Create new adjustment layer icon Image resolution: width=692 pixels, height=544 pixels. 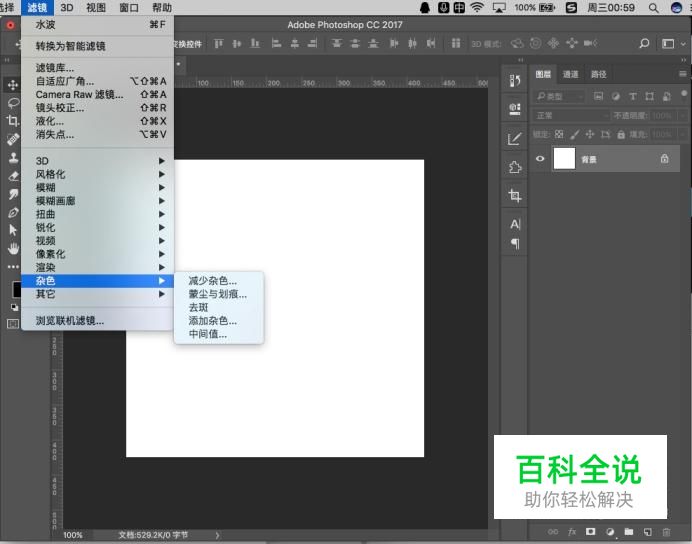coord(610,532)
